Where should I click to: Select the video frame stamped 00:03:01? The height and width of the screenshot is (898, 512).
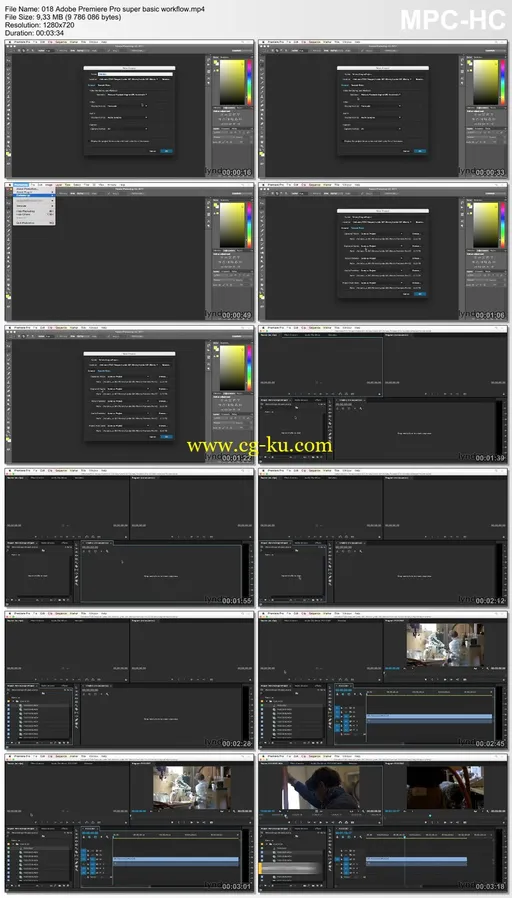click(x=129, y=823)
